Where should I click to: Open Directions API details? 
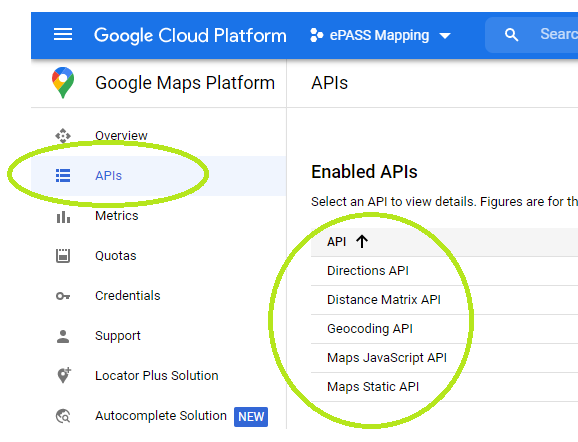pos(368,271)
